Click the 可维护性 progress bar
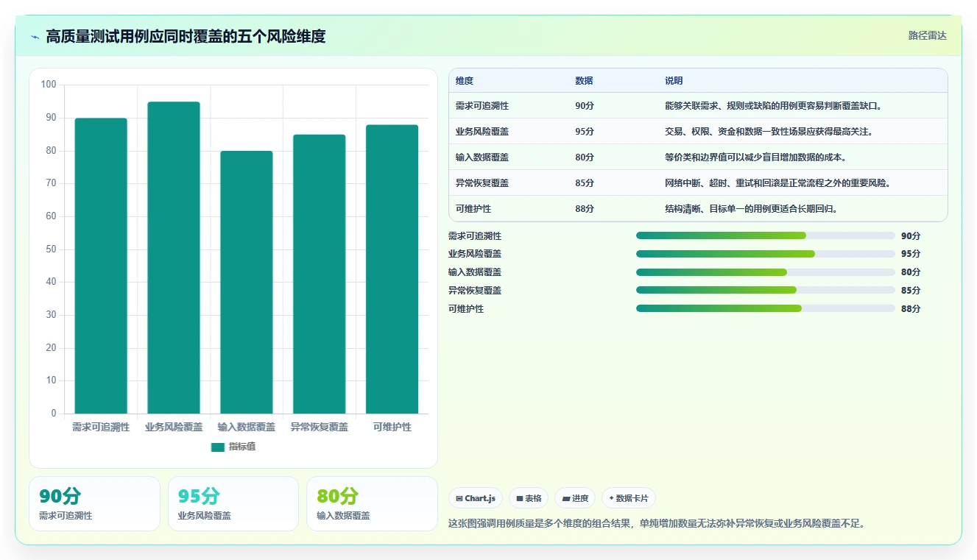This screenshot has width=977, height=560. point(765,308)
